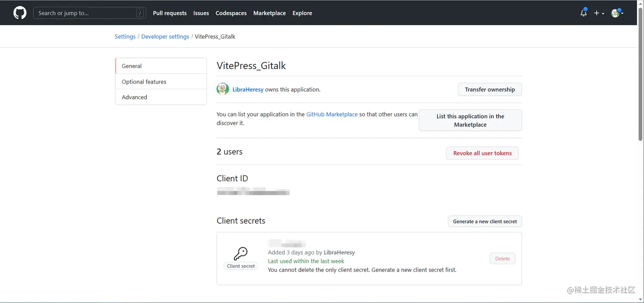The height and width of the screenshot is (303, 644).
Task: Click the VitePress_Gitalk page heading
Action: [x=251, y=66]
